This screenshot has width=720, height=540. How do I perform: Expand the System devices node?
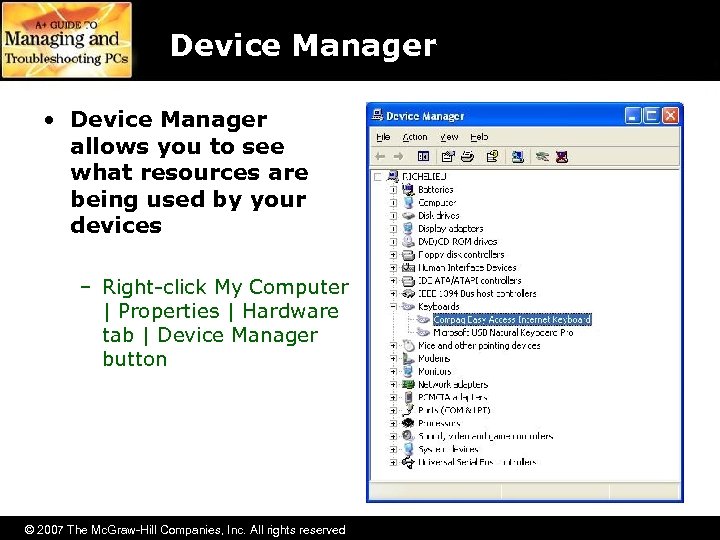coord(394,449)
